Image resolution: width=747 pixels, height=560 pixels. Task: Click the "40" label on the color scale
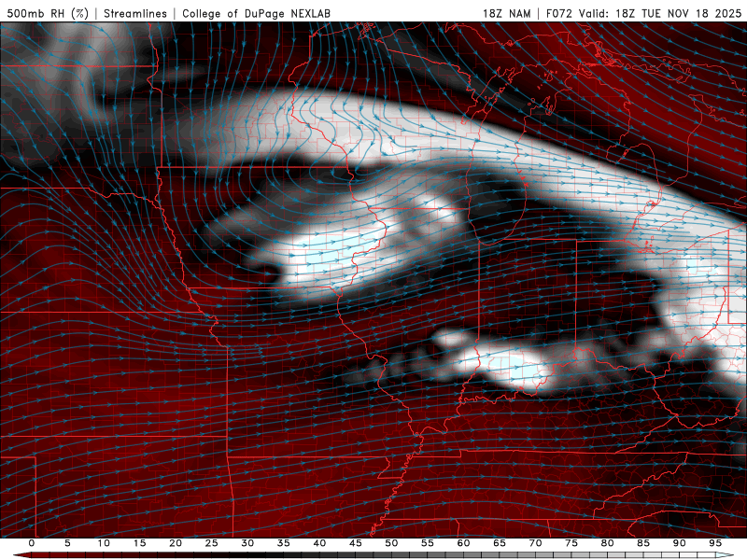point(319,543)
